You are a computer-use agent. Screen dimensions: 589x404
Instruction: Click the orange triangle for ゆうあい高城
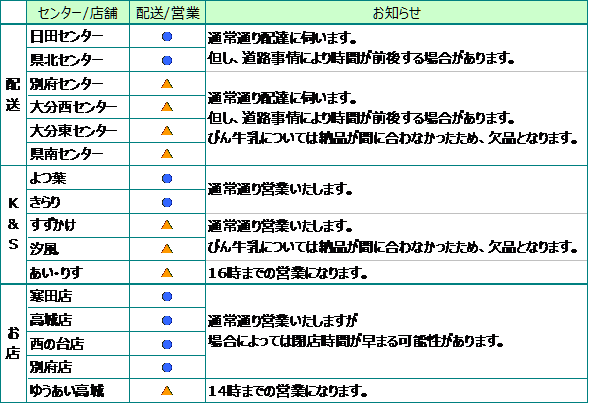(x=167, y=391)
